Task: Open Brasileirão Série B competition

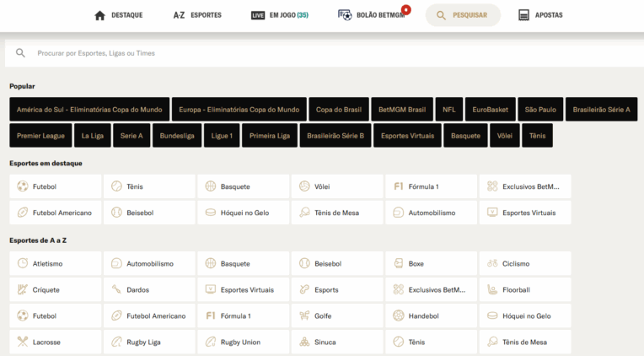Action: coord(335,136)
